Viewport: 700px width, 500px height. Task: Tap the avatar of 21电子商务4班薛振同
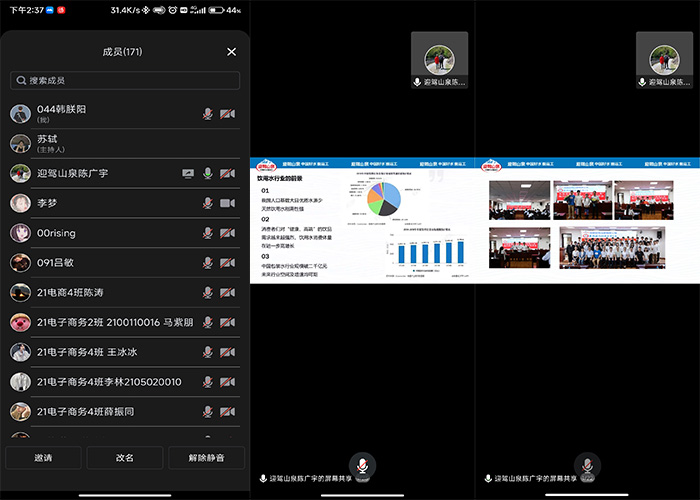pos(20,411)
